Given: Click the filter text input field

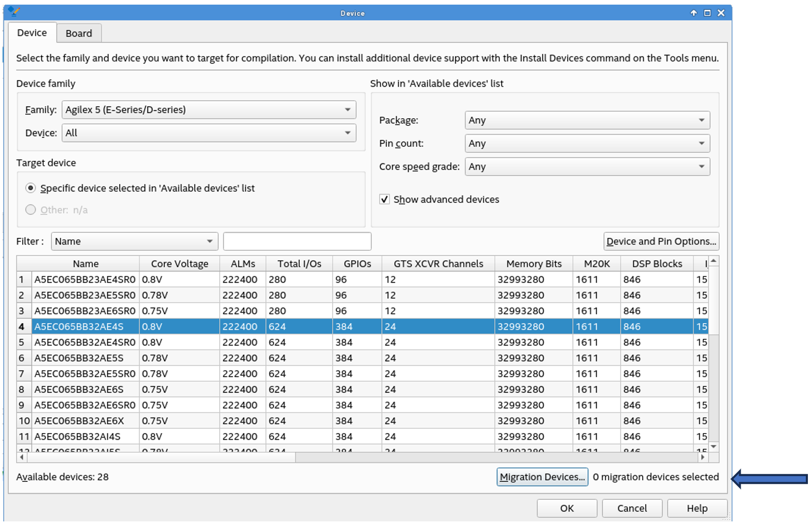Looking at the screenshot, I should coord(297,241).
